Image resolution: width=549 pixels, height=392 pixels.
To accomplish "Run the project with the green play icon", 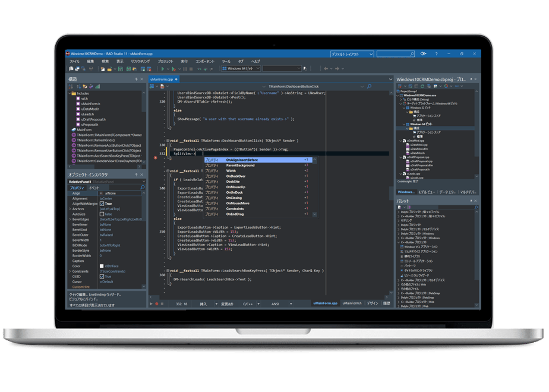I will coord(162,68).
